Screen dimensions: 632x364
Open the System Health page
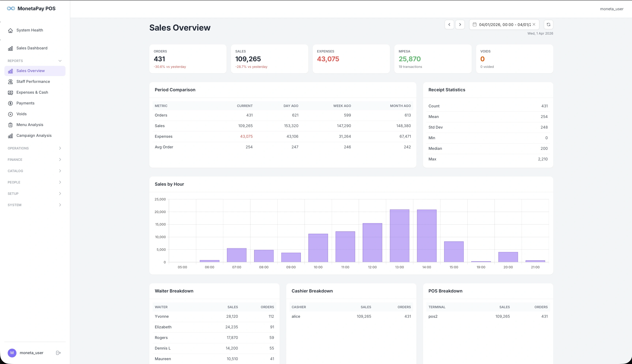tap(35, 30)
